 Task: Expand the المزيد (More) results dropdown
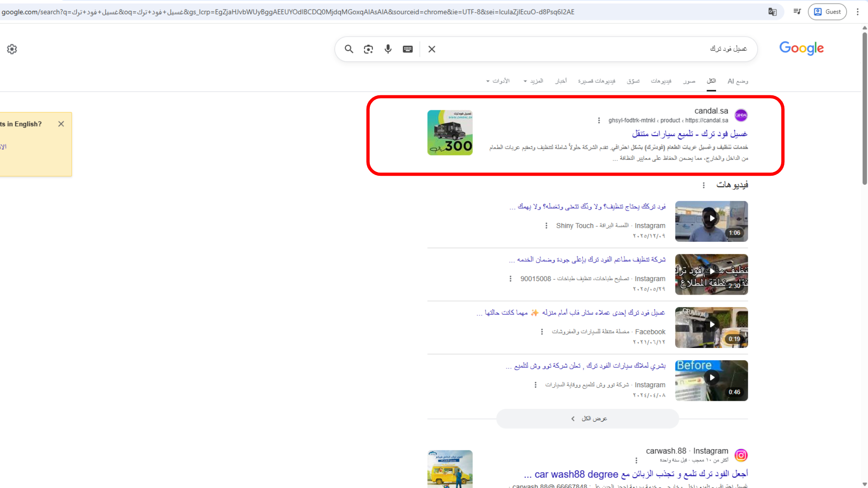tap(533, 81)
